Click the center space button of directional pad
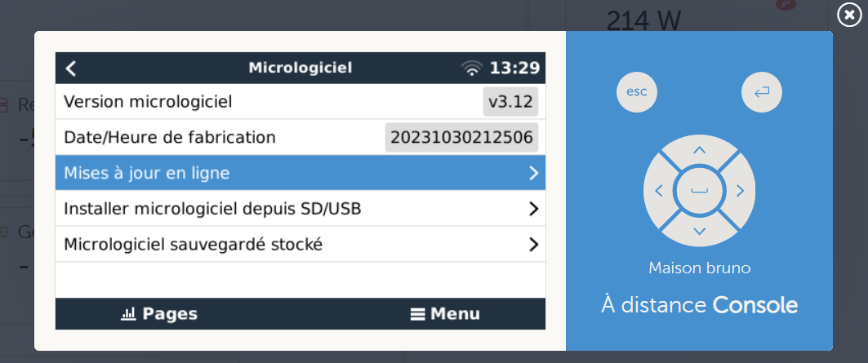868x363 pixels. (700, 191)
